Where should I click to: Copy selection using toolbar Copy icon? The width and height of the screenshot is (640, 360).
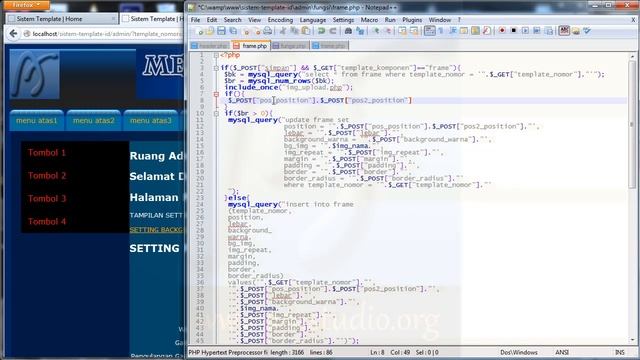294,31
